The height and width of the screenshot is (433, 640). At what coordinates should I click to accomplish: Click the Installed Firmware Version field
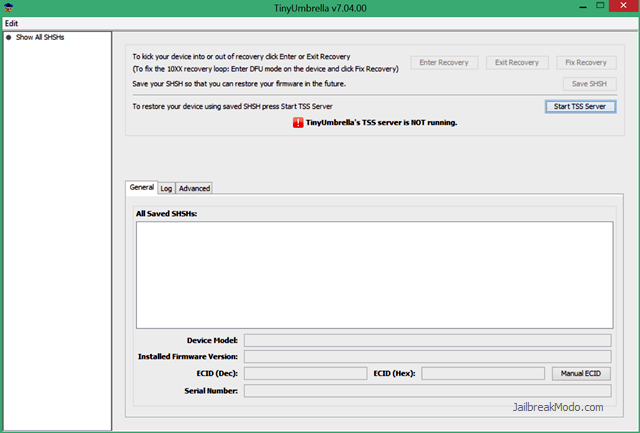[x=428, y=356]
